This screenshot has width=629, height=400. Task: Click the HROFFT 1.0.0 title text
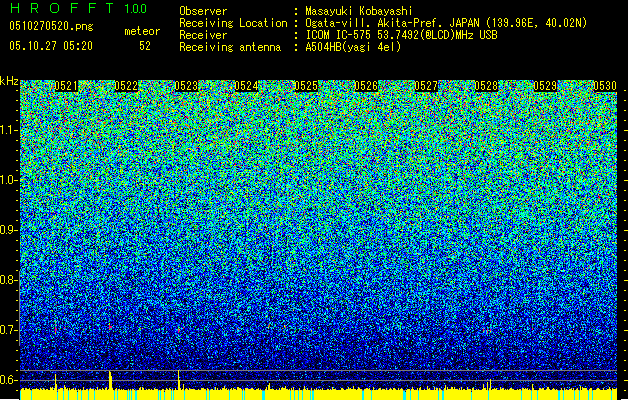[78, 8]
